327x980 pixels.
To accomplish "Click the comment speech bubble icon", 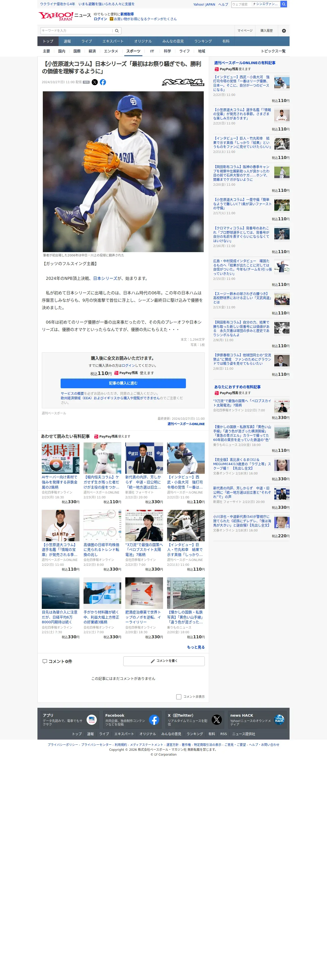I will tap(45, 661).
